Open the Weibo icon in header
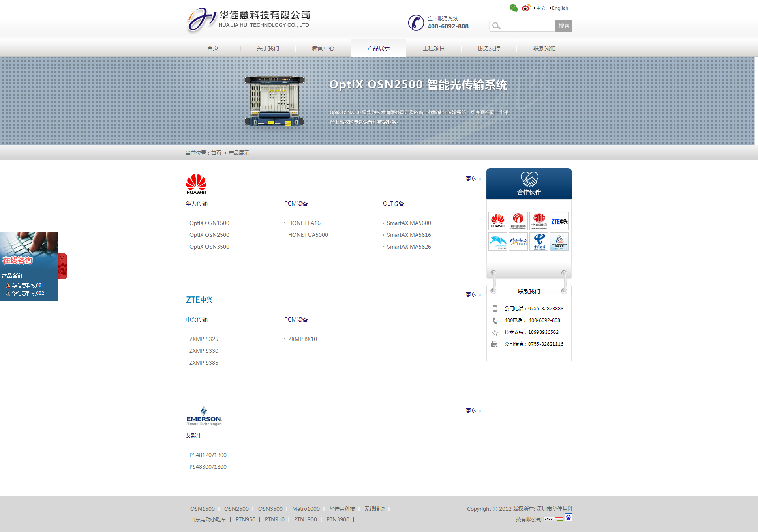 (x=526, y=8)
